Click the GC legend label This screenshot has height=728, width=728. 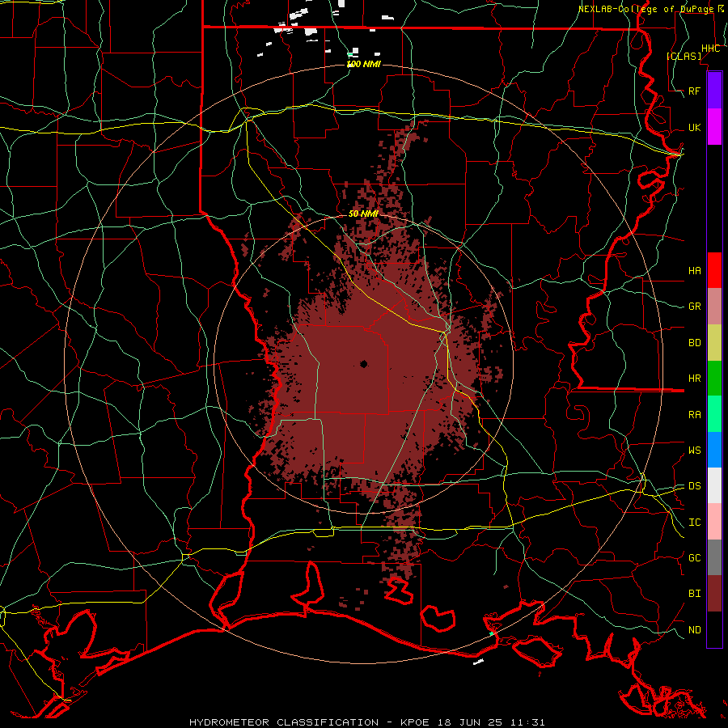695,558
